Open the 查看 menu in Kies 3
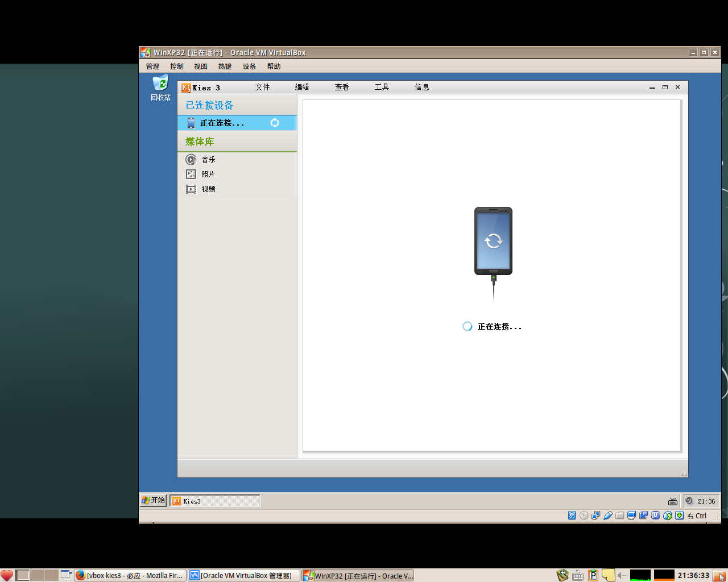This screenshot has height=582, width=728. pyautogui.click(x=342, y=87)
